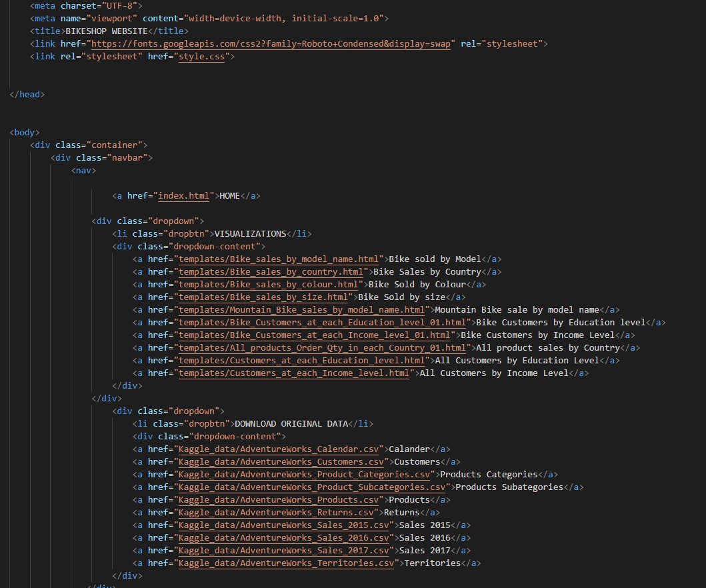Viewport: 706px width, 588px height.
Task: Click the closing head tag
Action: [27, 94]
